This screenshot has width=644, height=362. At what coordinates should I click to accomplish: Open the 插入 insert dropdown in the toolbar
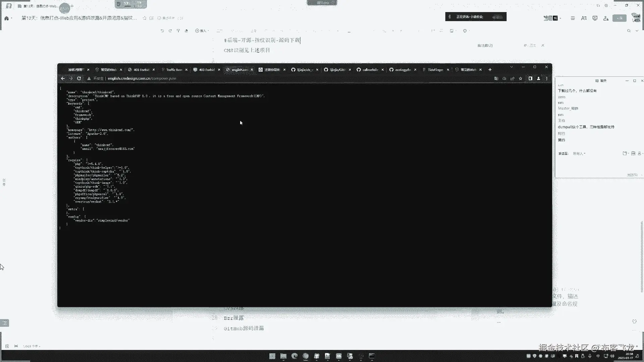(202, 31)
